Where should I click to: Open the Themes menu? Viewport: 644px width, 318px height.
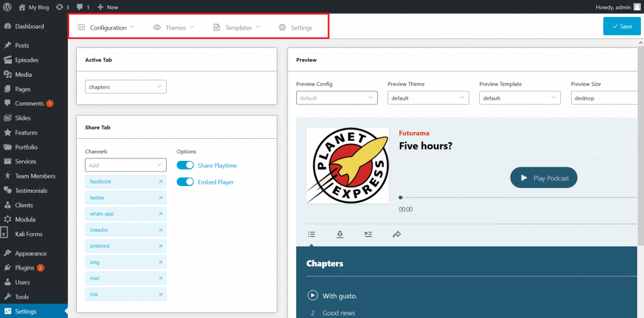click(174, 28)
